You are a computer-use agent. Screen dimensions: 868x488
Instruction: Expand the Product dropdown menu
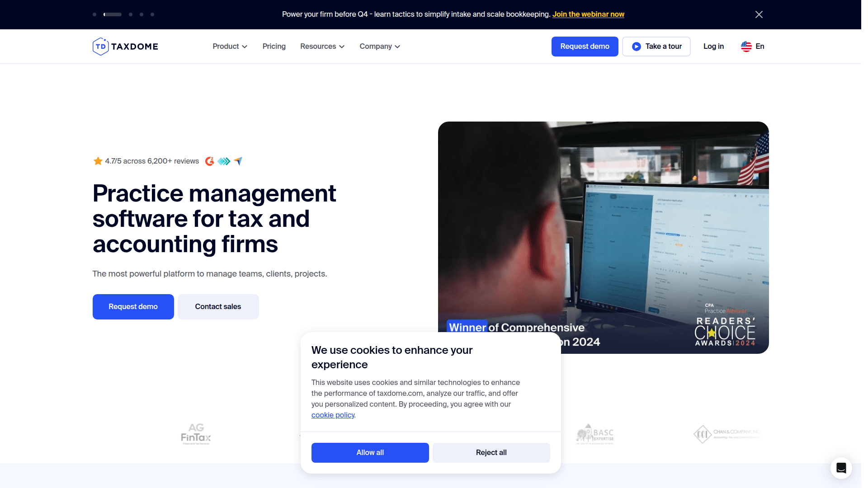pyautogui.click(x=230, y=47)
